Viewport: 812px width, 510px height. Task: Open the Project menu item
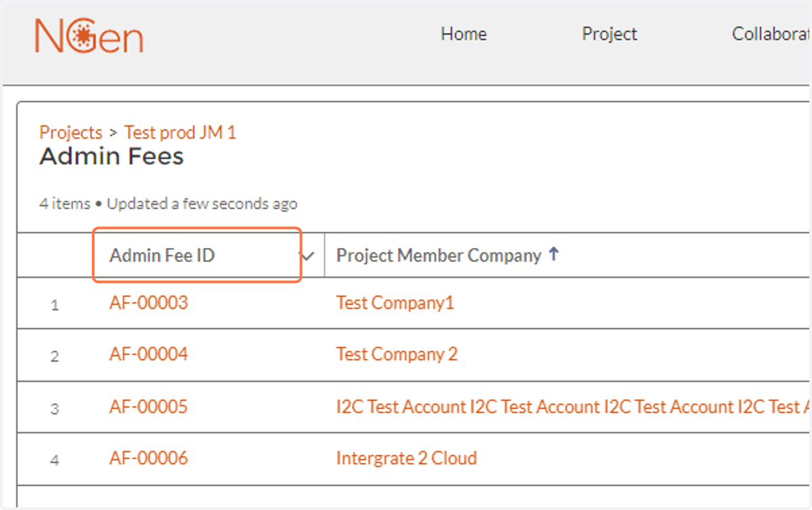[x=610, y=34]
